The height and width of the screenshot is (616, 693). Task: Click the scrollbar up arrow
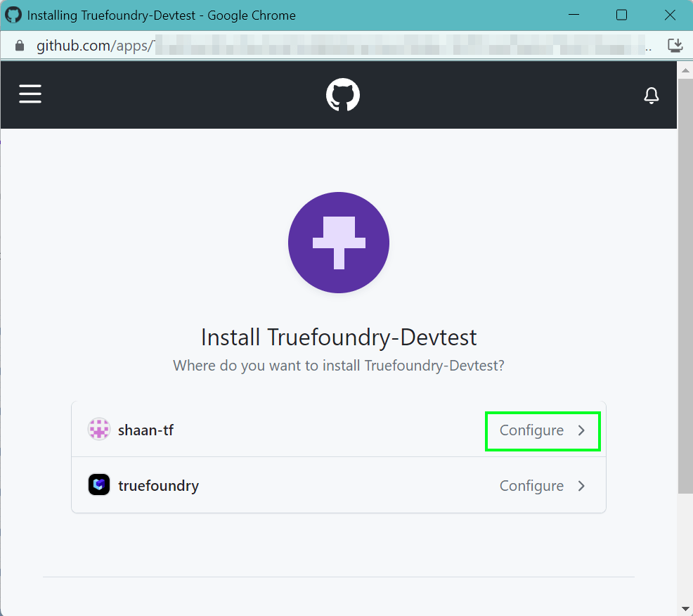coord(685,71)
